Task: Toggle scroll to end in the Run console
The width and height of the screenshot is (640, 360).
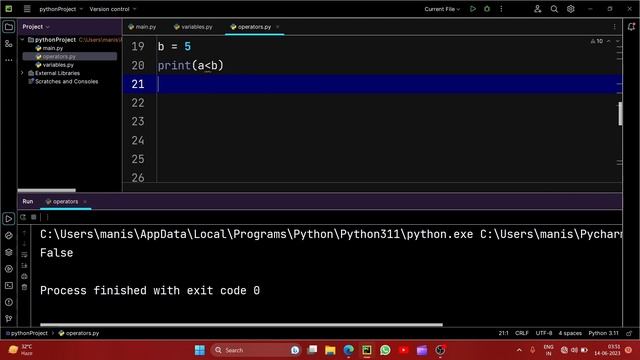Action: [24, 266]
